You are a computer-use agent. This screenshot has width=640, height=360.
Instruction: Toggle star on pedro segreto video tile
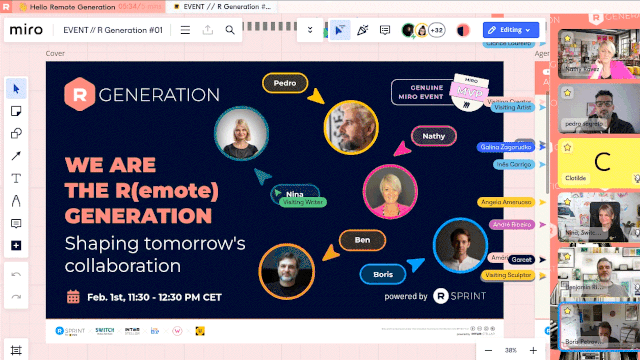click(567, 93)
